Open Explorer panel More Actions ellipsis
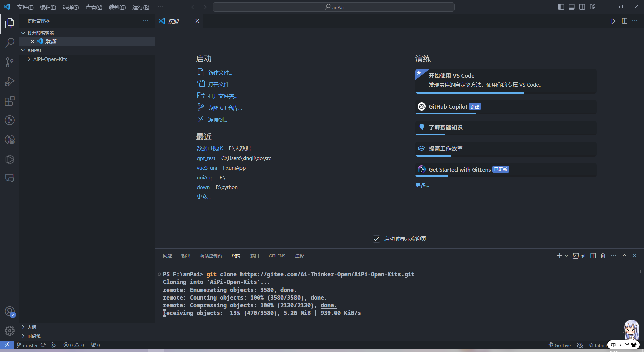This screenshot has height=352, width=644. point(146,21)
